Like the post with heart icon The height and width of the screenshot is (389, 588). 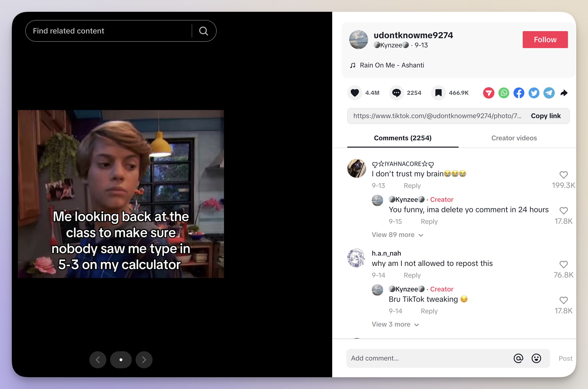click(x=355, y=93)
